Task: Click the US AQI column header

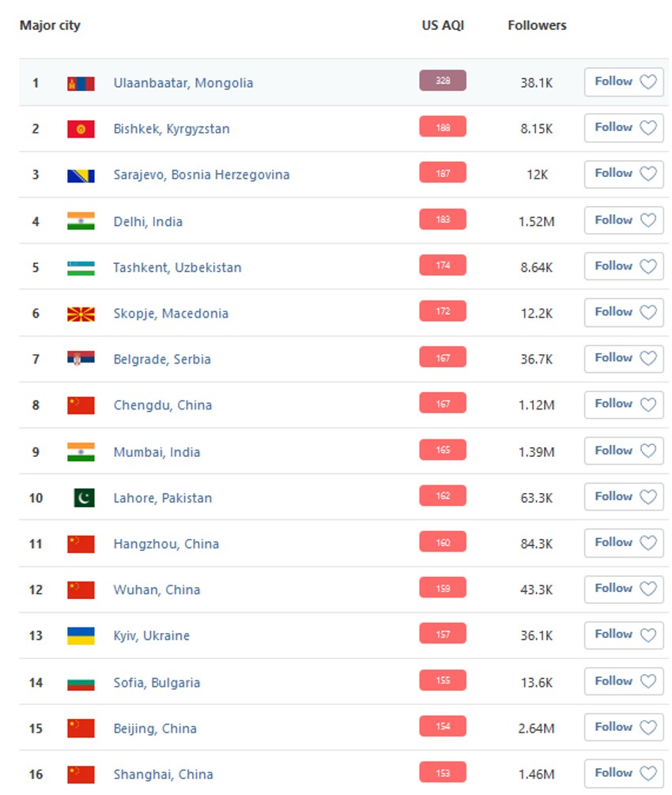Action: pos(443,25)
